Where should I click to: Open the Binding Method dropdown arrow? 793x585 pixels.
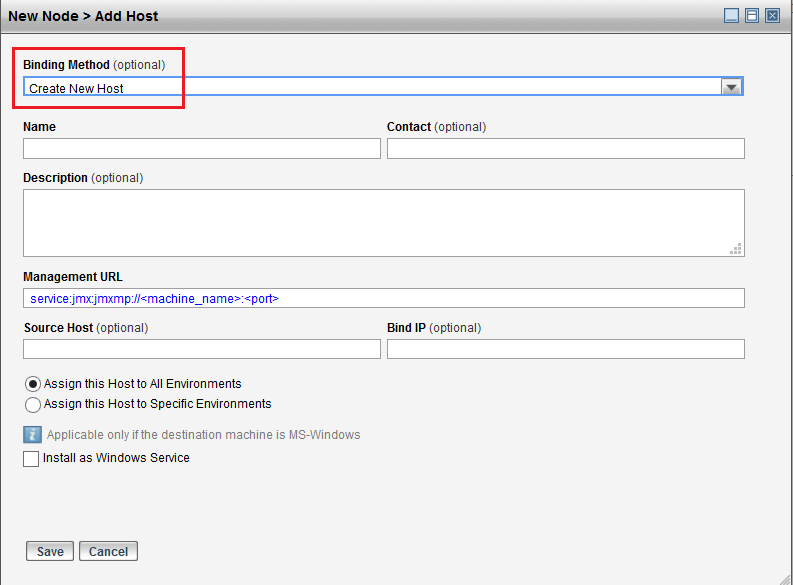click(732, 88)
